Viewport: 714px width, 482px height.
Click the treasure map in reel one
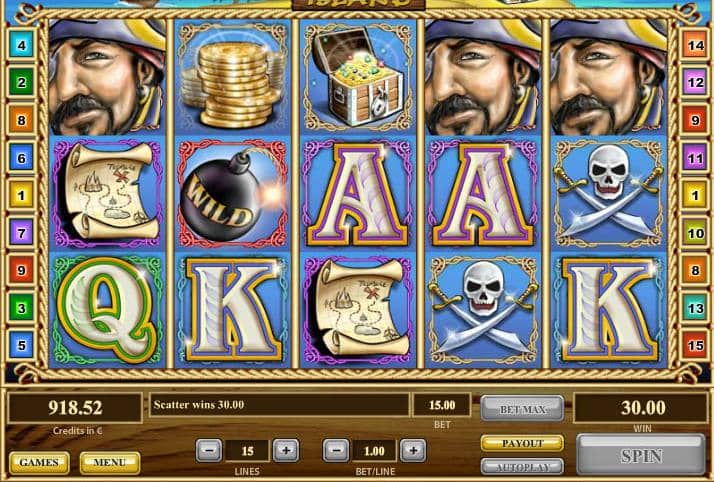tap(107, 194)
